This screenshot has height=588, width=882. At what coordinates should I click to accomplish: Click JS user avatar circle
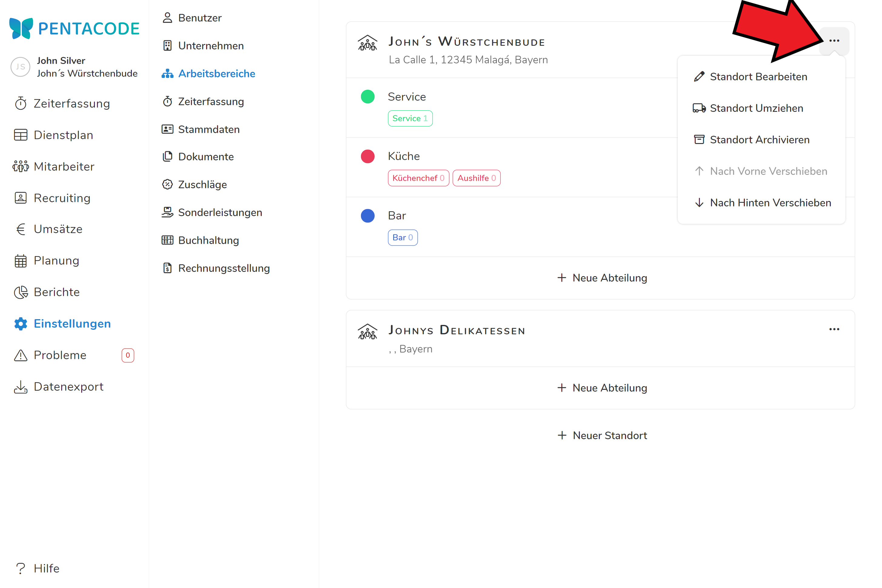(x=21, y=67)
